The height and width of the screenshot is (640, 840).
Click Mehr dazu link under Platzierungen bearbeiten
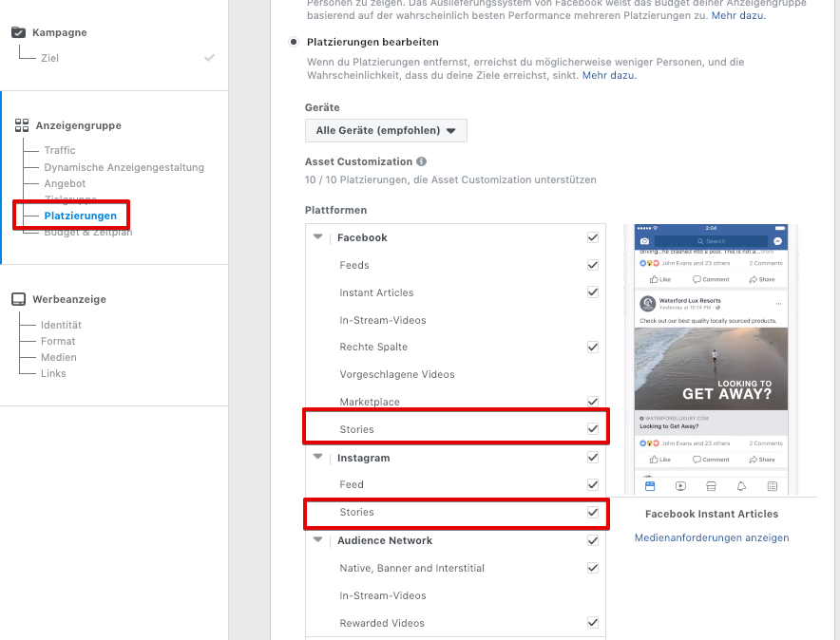click(609, 75)
